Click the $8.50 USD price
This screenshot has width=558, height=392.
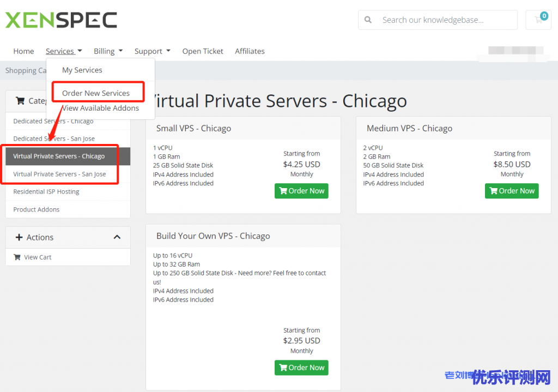coord(512,164)
